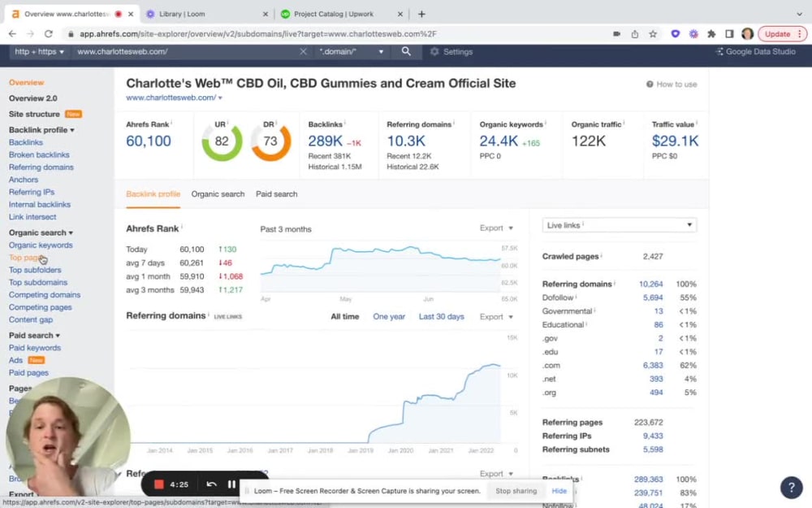Open the share icon in address bar

(635, 34)
